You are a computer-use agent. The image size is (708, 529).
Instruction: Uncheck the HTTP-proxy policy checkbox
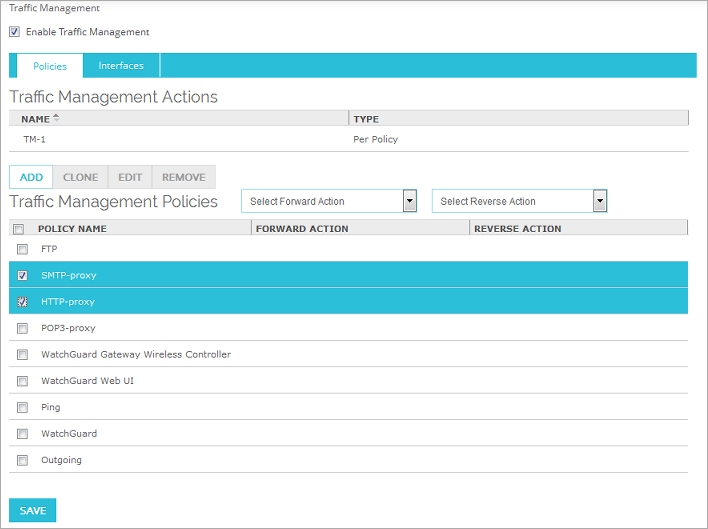(x=22, y=301)
